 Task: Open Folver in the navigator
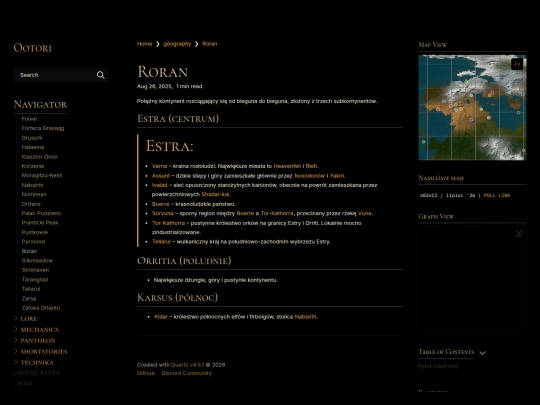click(29, 119)
